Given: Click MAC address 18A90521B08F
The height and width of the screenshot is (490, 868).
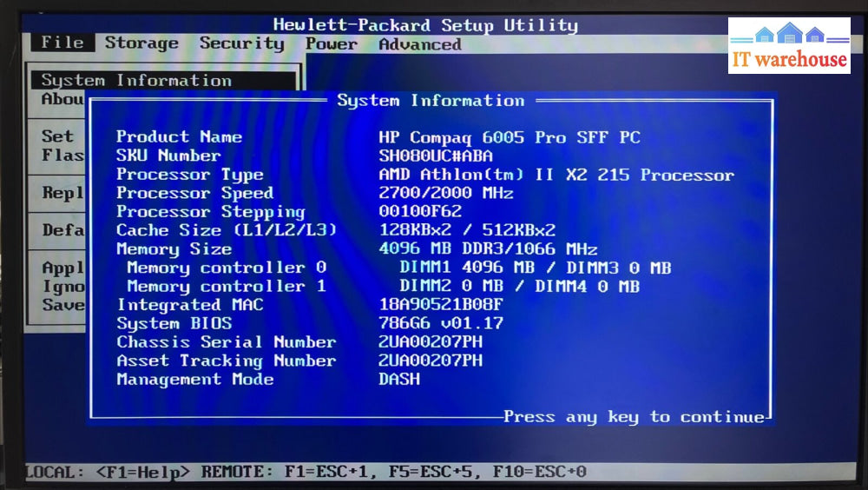Looking at the screenshot, I should click(x=441, y=304).
